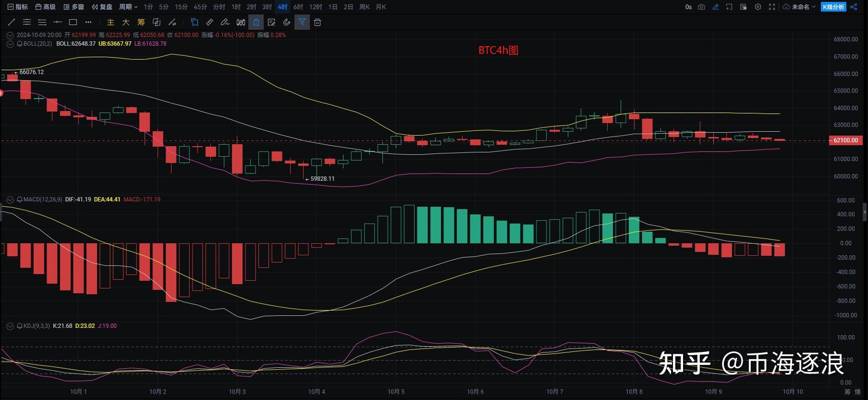Expand the 周期 period dropdown
This screenshot has height=400, width=868.
[128, 7]
